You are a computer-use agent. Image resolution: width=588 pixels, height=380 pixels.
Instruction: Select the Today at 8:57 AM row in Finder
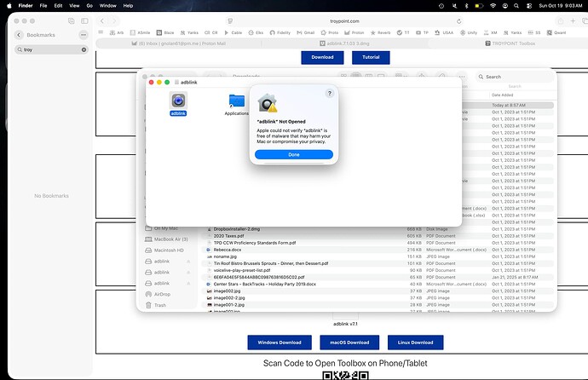click(508, 106)
